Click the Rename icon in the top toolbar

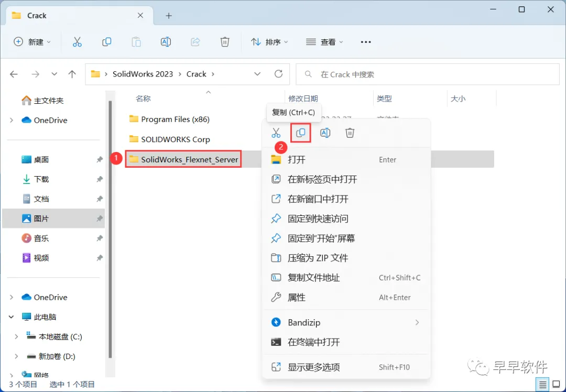(166, 42)
